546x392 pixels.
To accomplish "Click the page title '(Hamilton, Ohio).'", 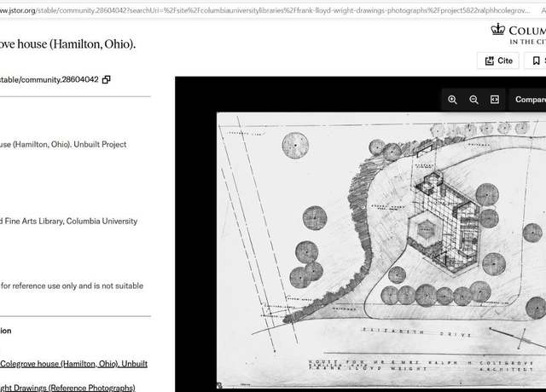I will tap(92, 44).
